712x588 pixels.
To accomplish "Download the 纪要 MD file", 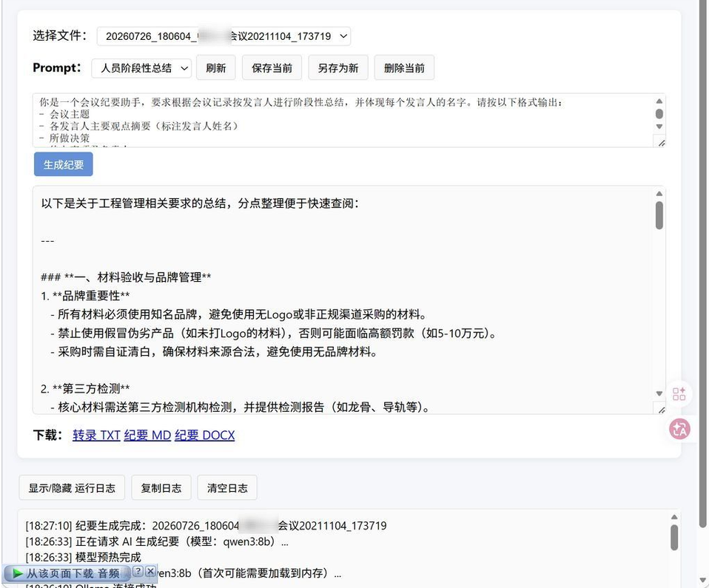I will click(147, 435).
